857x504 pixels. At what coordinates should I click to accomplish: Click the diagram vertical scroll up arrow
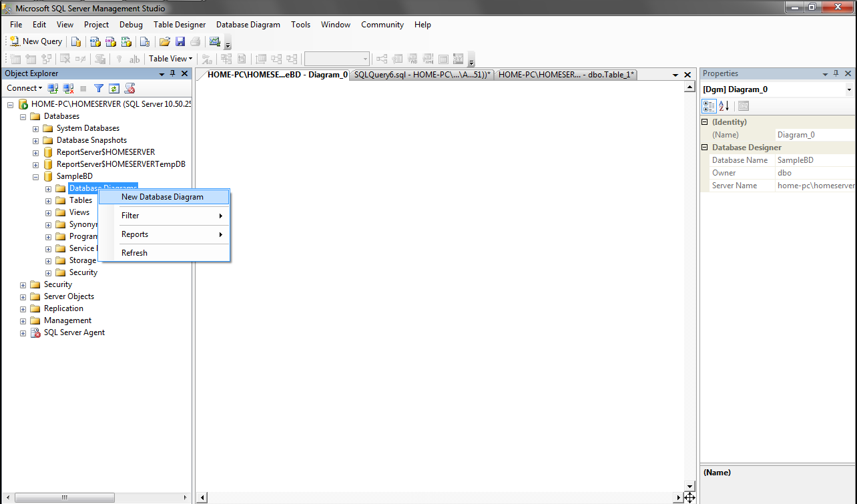pos(690,87)
